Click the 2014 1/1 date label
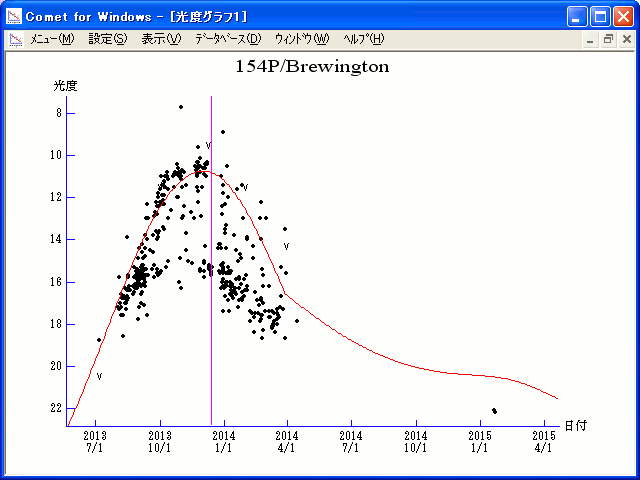Image resolution: width=640 pixels, height=480 pixels. 224,442
